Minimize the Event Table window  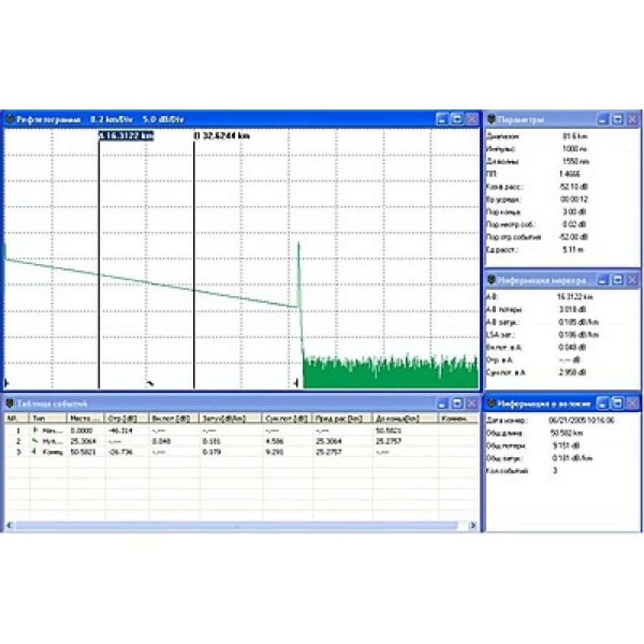point(442,404)
